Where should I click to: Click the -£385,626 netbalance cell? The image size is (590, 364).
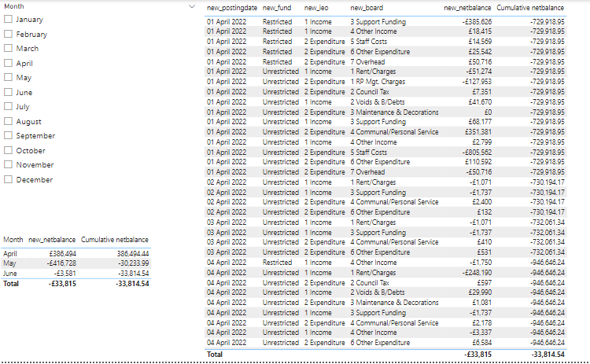477,22
